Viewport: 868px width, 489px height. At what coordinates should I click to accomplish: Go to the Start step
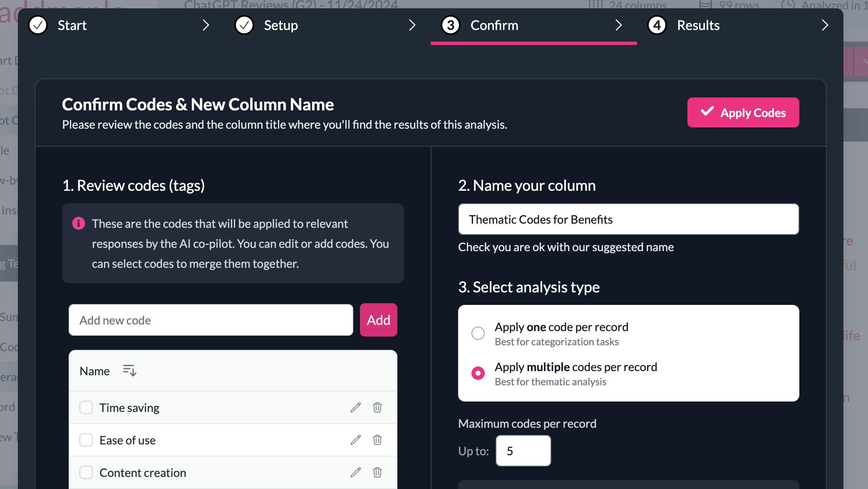click(x=72, y=25)
